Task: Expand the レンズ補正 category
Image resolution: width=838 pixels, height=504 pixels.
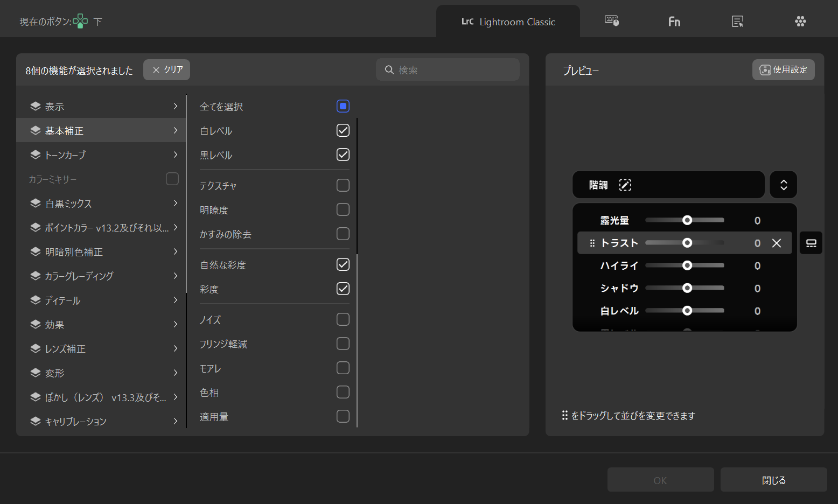Action: pos(102,348)
